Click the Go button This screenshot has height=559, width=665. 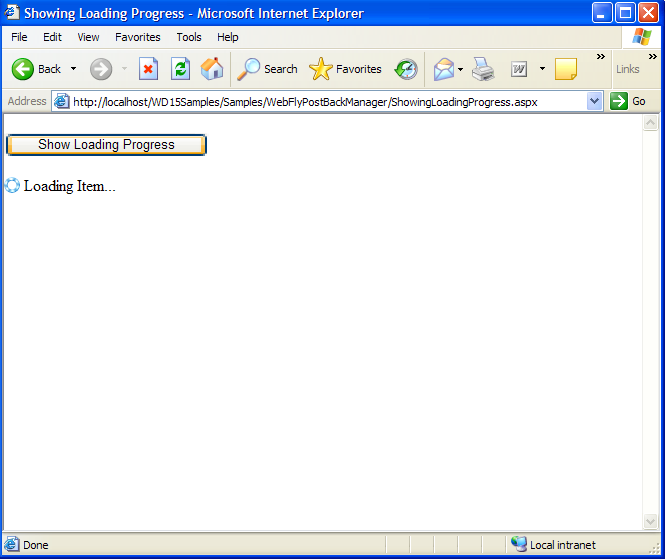tap(629, 101)
